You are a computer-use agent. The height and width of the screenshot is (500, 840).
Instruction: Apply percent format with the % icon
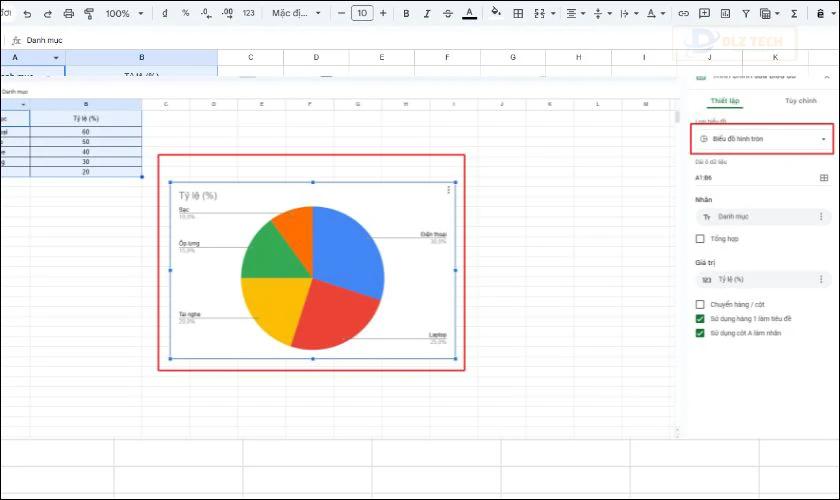pyautogui.click(x=185, y=13)
